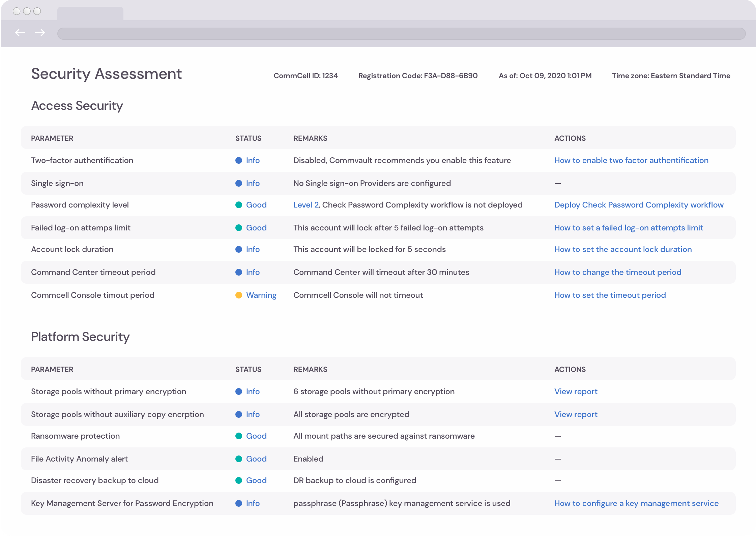Open How to enable two factor authentification
The width and height of the screenshot is (756, 536).
coord(631,160)
